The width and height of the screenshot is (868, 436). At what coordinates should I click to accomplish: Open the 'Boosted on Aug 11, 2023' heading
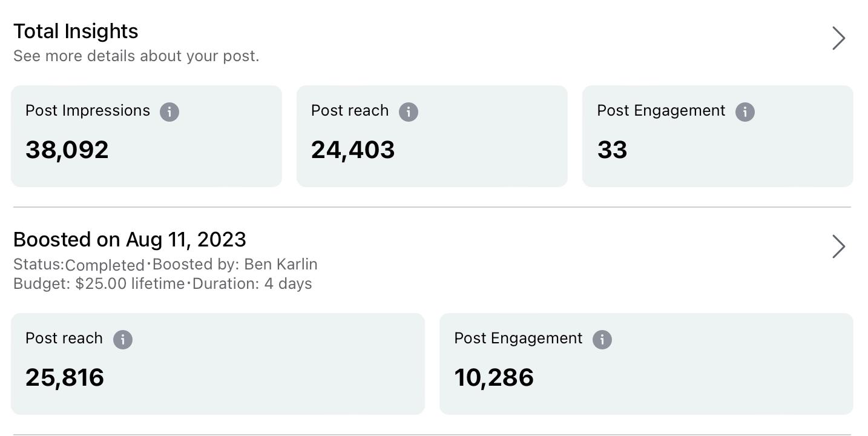[130, 240]
